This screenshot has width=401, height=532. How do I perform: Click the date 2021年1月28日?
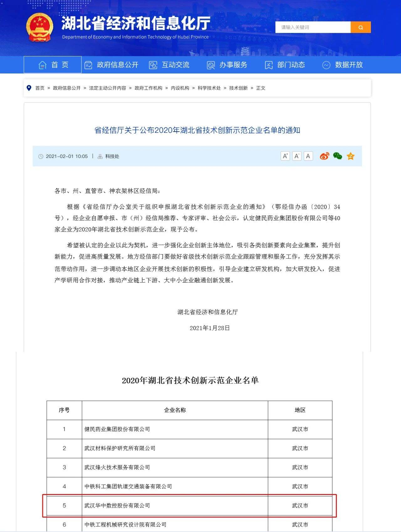[210, 328]
